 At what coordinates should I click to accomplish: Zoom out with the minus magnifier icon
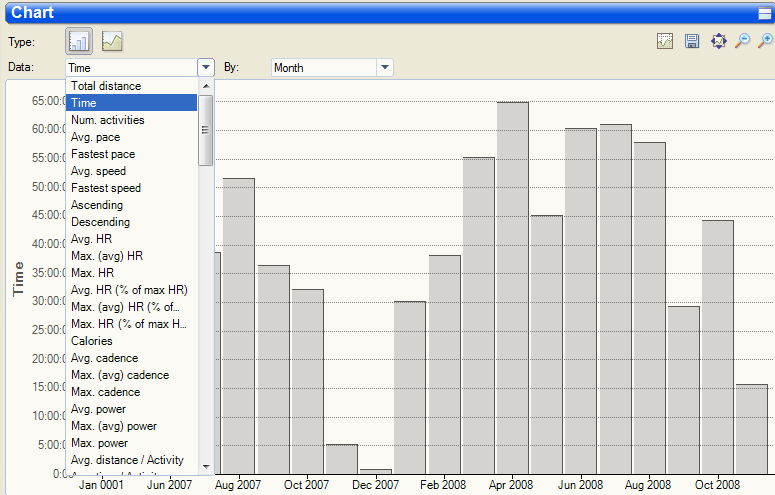(x=742, y=41)
